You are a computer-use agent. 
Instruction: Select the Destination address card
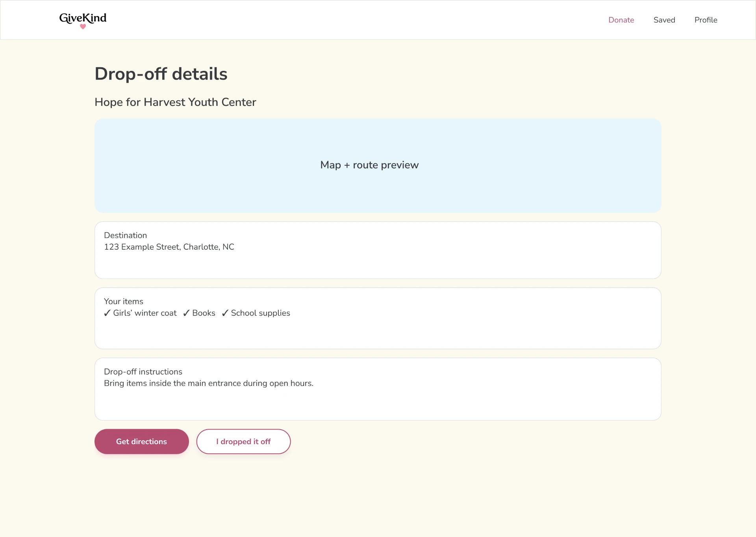[x=378, y=250]
